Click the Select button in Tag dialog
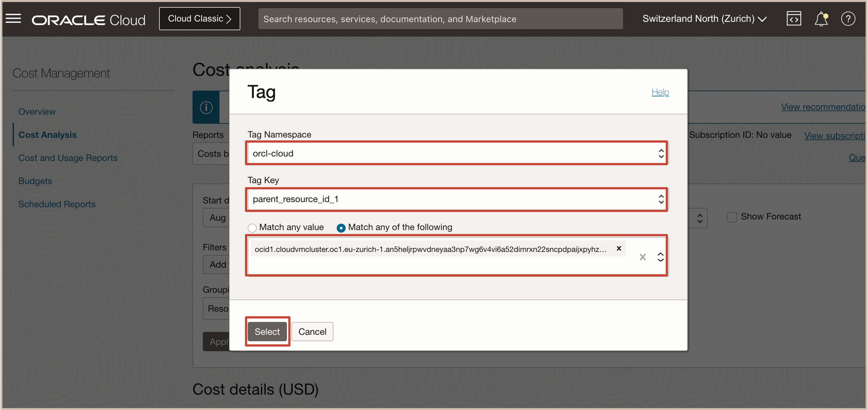 point(267,331)
